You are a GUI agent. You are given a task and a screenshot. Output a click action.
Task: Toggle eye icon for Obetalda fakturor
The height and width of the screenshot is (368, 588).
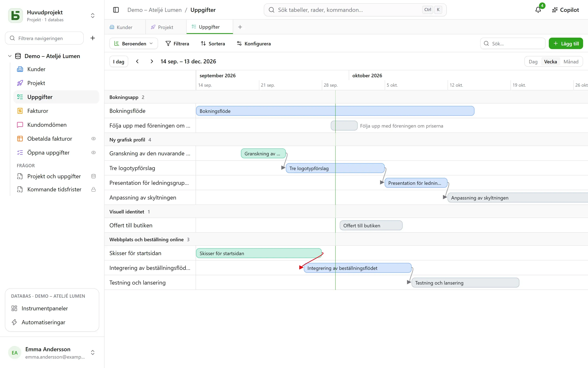point(93,138)
